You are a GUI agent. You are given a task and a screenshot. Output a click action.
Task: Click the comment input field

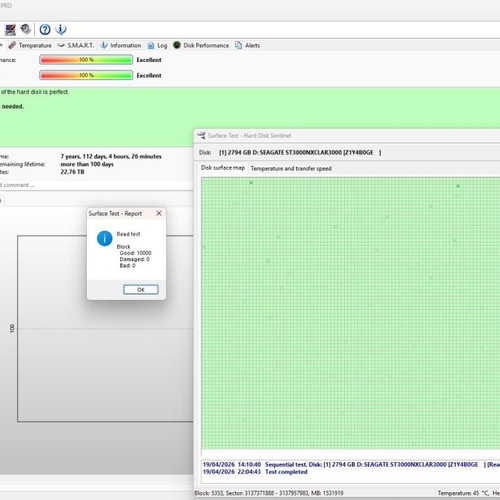pyautogui.click(x=96, y=185)
